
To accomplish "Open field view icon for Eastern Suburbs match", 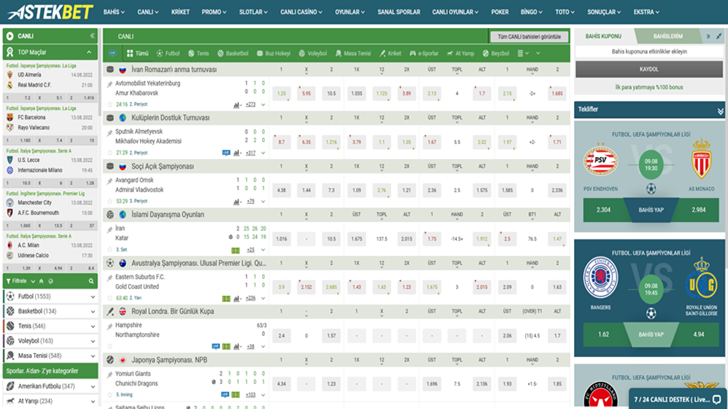I will point(226,298).
